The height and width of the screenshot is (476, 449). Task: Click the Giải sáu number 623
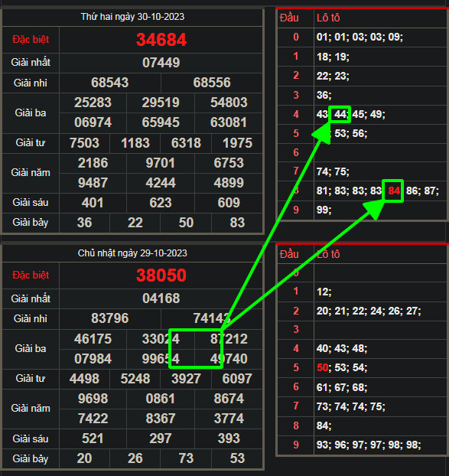point(161,203)
